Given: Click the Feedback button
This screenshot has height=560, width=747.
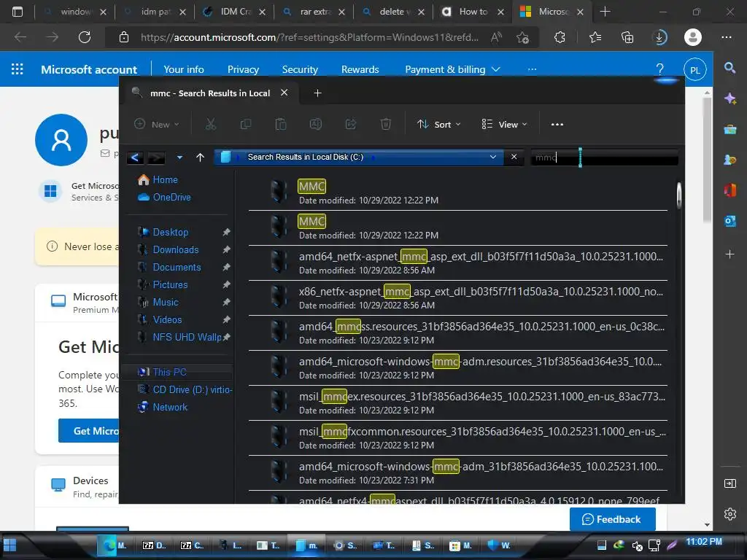Looking at the screenshot, I should 612,519.
